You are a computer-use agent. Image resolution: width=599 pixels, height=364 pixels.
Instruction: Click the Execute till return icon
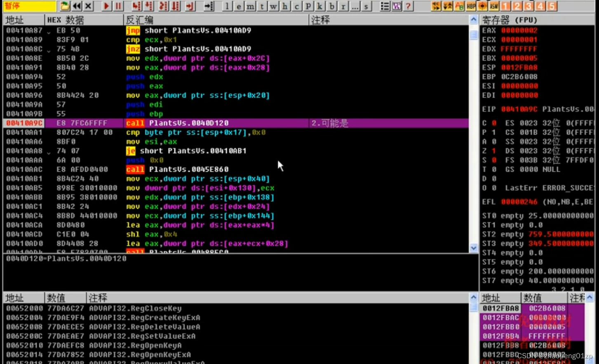[x=189, y=6]
